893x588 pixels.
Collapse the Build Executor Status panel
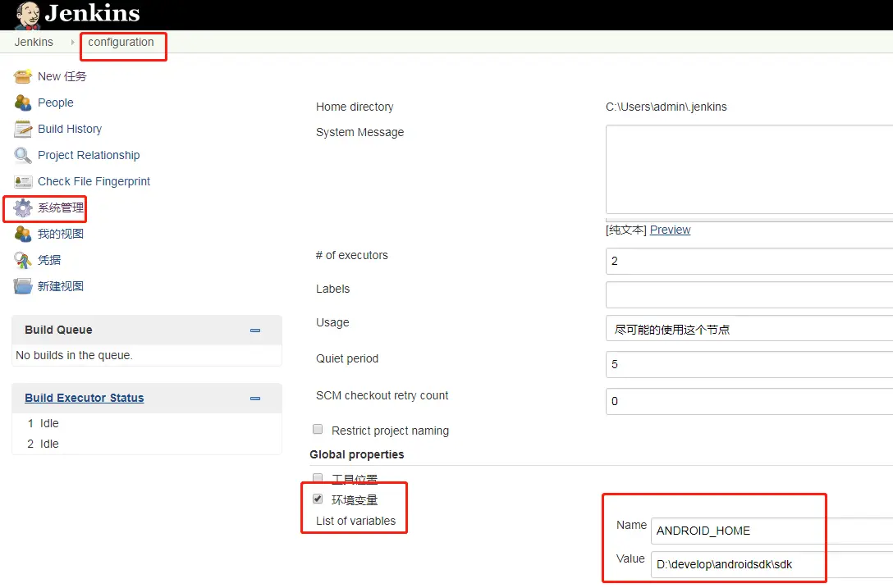click(x=255, y=399)
